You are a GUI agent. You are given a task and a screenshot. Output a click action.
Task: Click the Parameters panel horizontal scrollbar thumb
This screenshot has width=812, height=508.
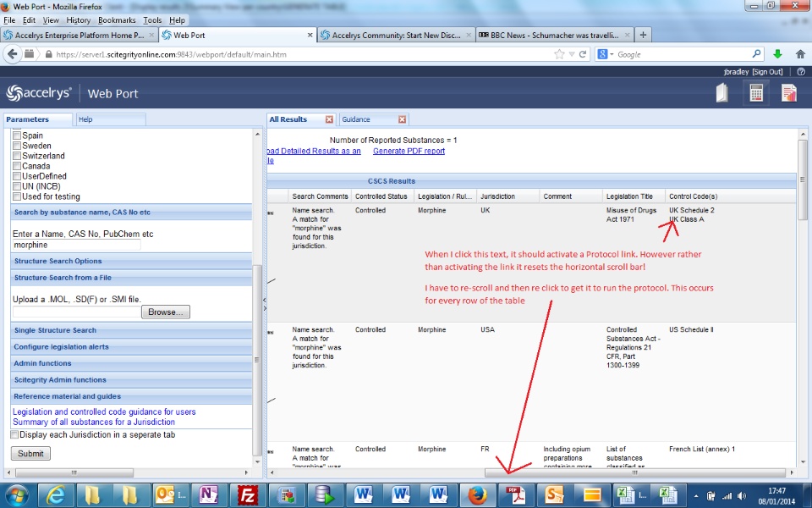click(x=74, y=472)
